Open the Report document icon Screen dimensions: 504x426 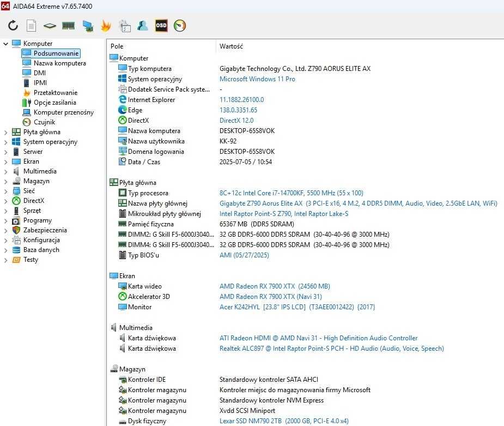(x=31, y=26)
